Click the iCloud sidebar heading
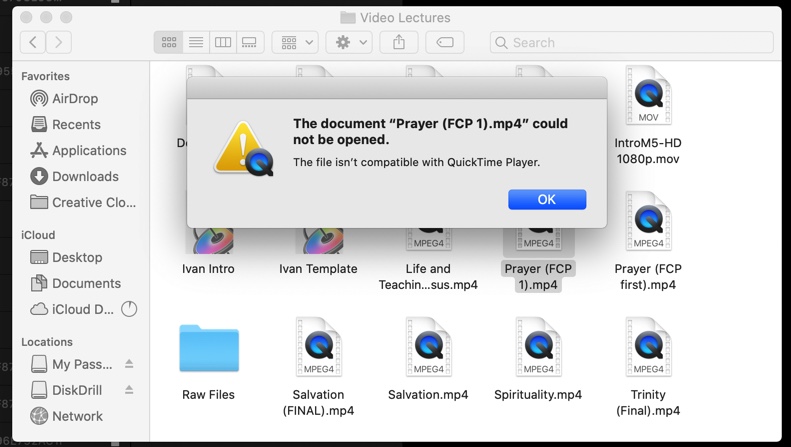The height and width of the screenshot is (447, 791). [38, 235]
